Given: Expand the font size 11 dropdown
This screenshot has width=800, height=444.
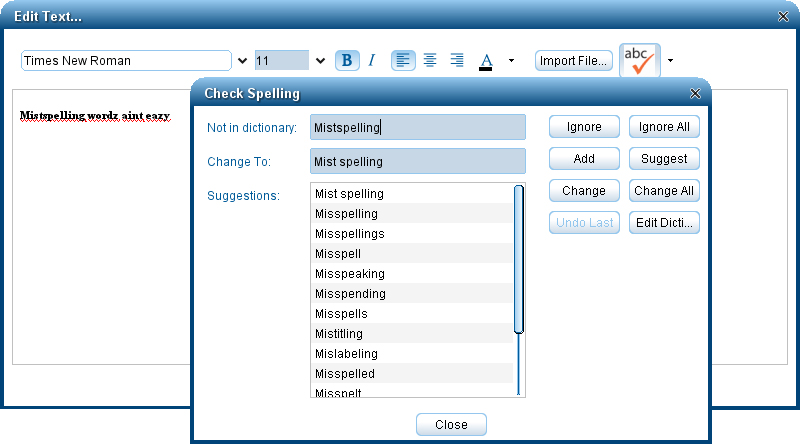Looking at the screenshot, I should (x=320, y=61).
